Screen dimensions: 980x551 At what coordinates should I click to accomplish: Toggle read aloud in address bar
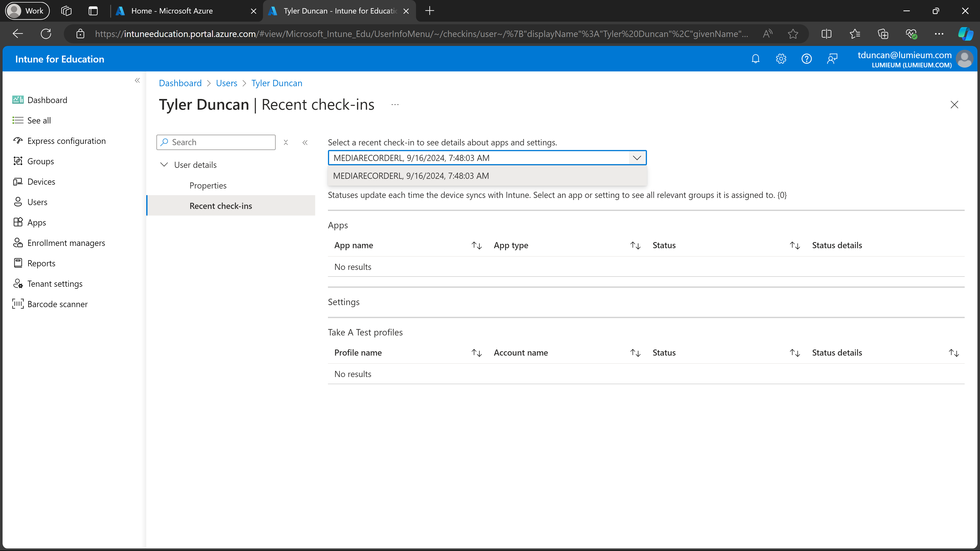tap(768, 34)
